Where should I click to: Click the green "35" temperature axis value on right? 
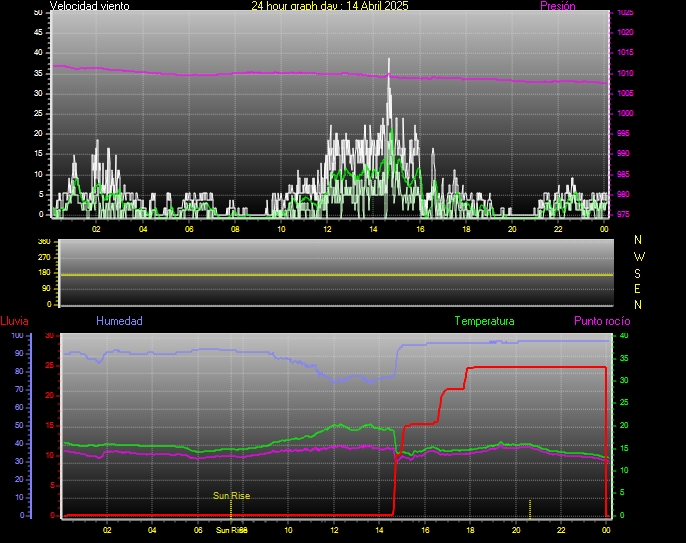click(x=624, y=358)
